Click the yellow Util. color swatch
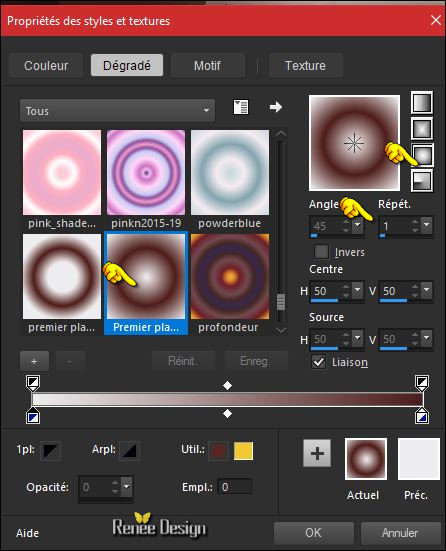446x551 pixels. pyautogui.click(x=243, y=451)
